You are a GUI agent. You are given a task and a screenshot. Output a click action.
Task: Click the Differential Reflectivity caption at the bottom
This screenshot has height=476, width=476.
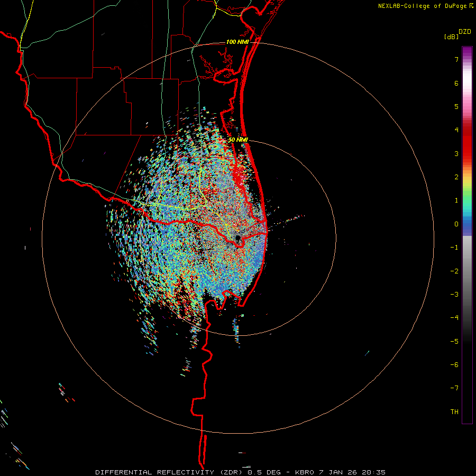click(241, 472)
